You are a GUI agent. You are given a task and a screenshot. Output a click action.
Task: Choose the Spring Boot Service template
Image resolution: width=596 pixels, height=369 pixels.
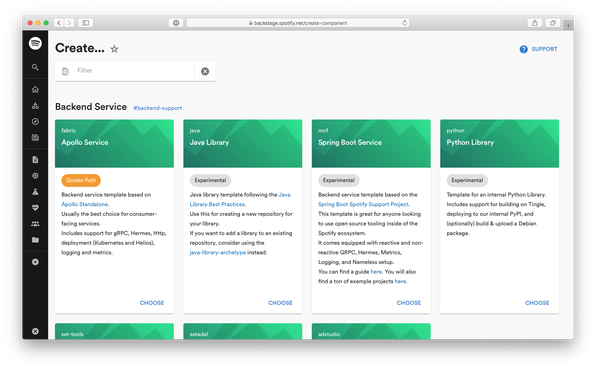click(x=409, y=303)
